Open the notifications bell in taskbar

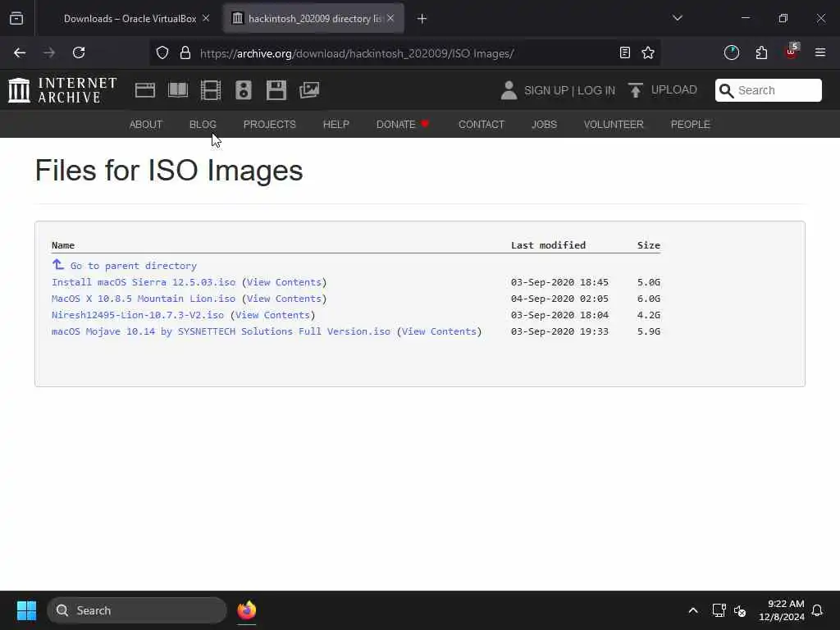(x=818, y=610)
